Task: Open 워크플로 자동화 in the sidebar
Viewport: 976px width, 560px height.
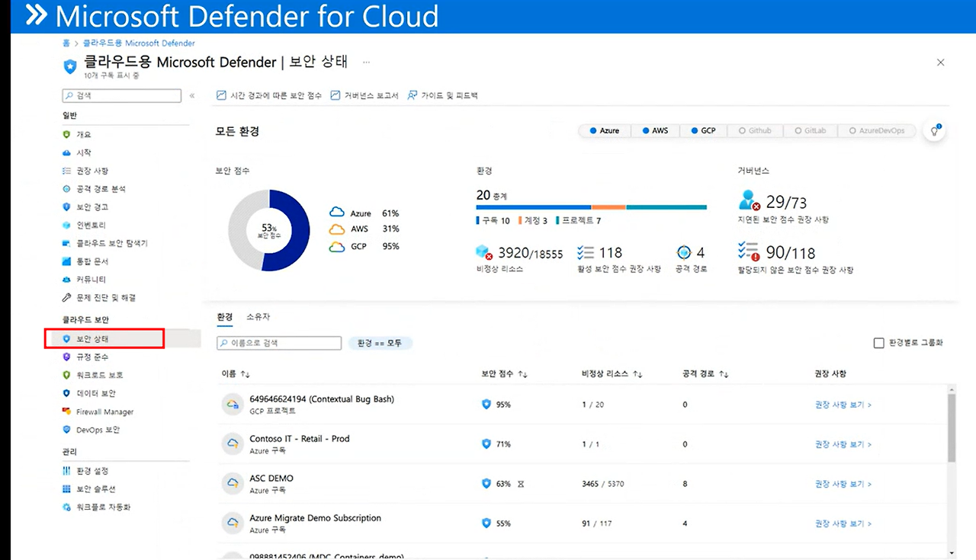Action: tap(96, 507)
